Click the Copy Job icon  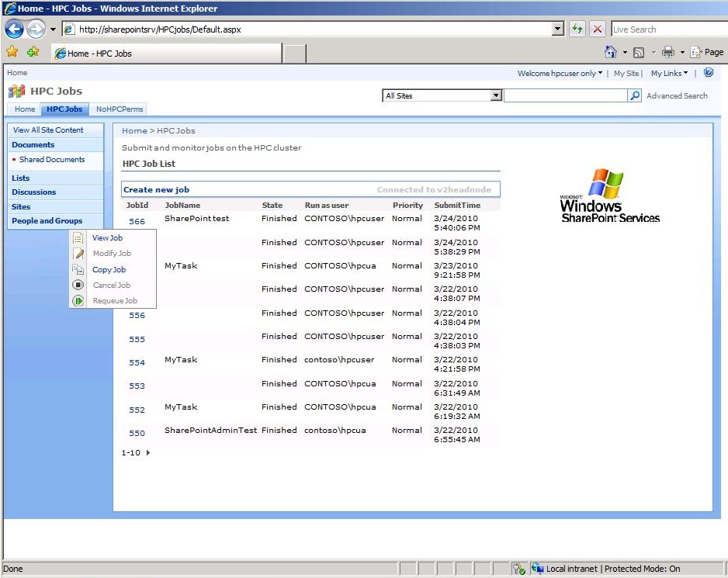click(x=78, y=269)
